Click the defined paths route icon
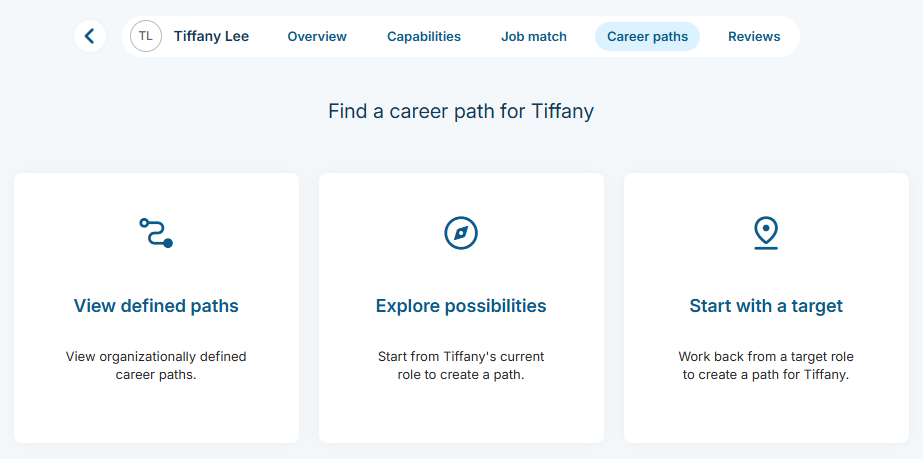This screenshot has height=459, width=923. coord(156,233)
